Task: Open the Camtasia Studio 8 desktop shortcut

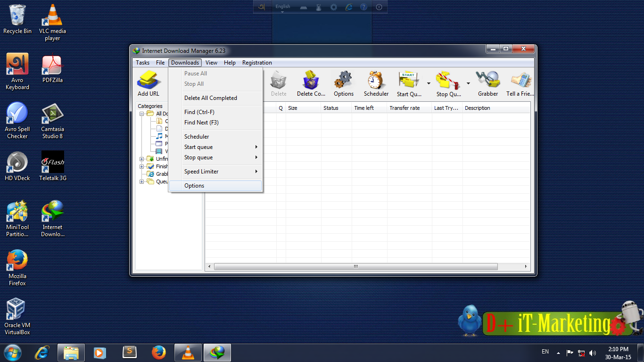Action: (52, 120)
